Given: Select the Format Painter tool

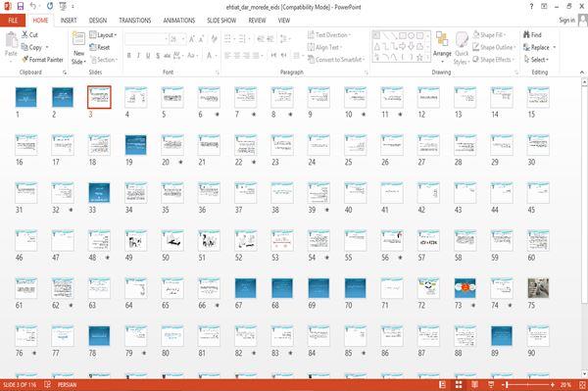Looking at the screenshot, I should (42, 59).
